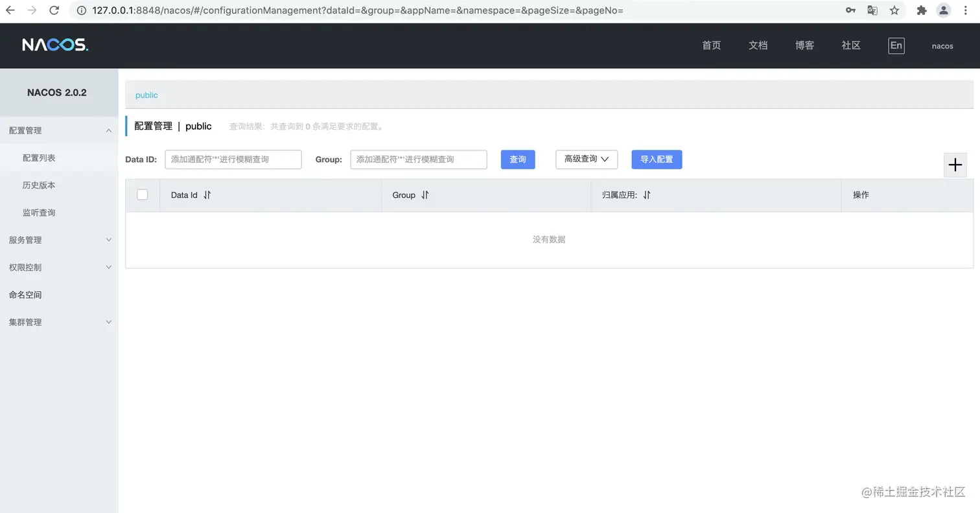
Task: Open the Chrome profile avatar
Action: pyautogui.click(x=944, y=10)
